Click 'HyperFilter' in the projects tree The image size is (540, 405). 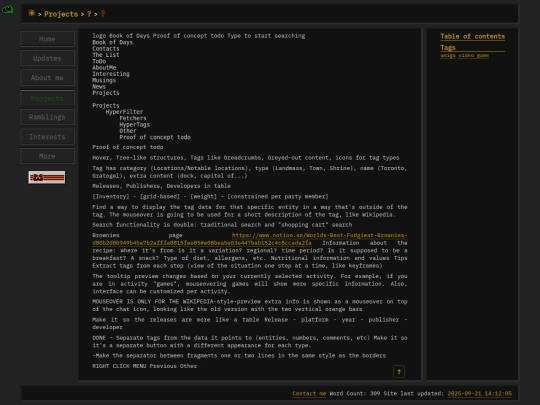124,112
